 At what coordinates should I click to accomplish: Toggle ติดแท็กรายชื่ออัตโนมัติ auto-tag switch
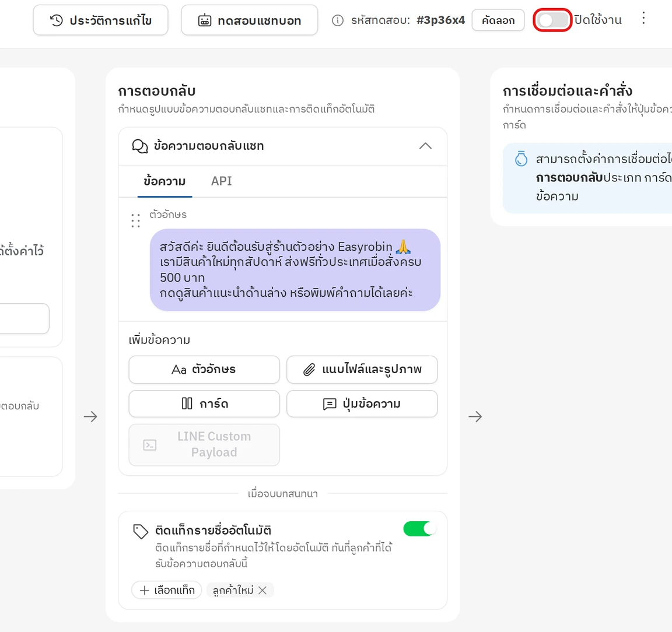419,529
